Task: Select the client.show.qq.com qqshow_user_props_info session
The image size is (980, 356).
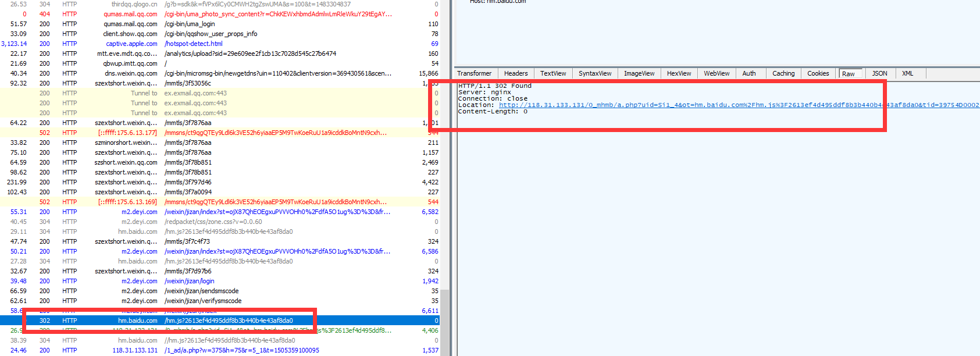Action: click(220, 34)
